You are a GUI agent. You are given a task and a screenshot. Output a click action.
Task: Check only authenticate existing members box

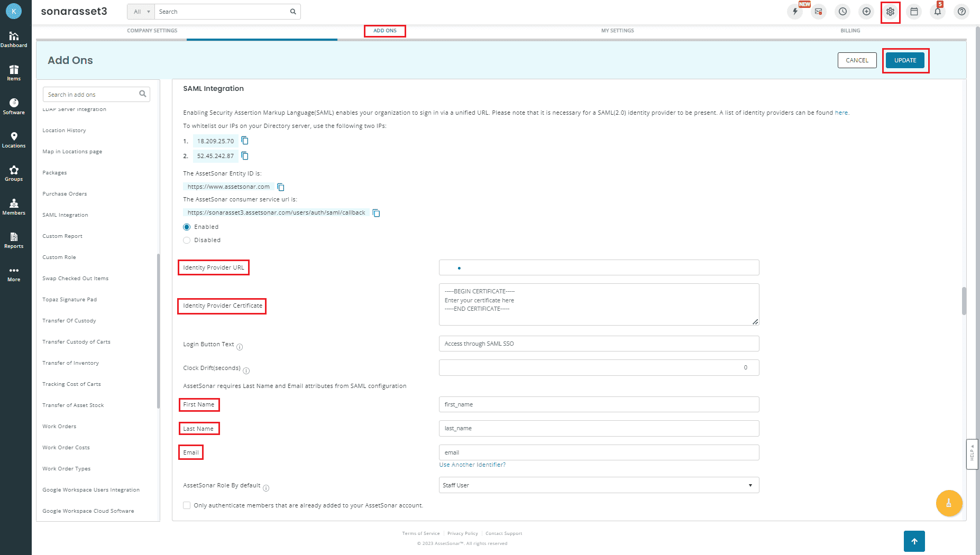point(187,505)
